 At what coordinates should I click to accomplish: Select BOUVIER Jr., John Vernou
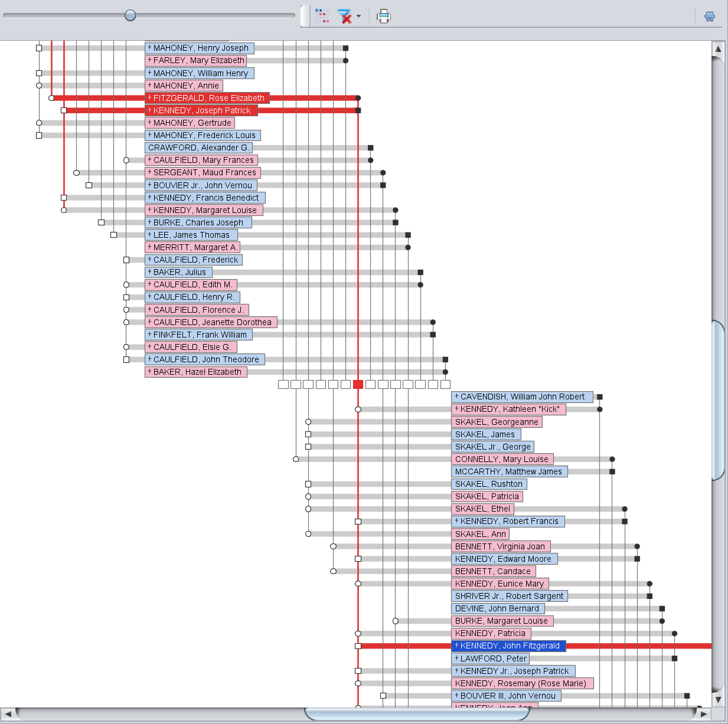[201, 185]
